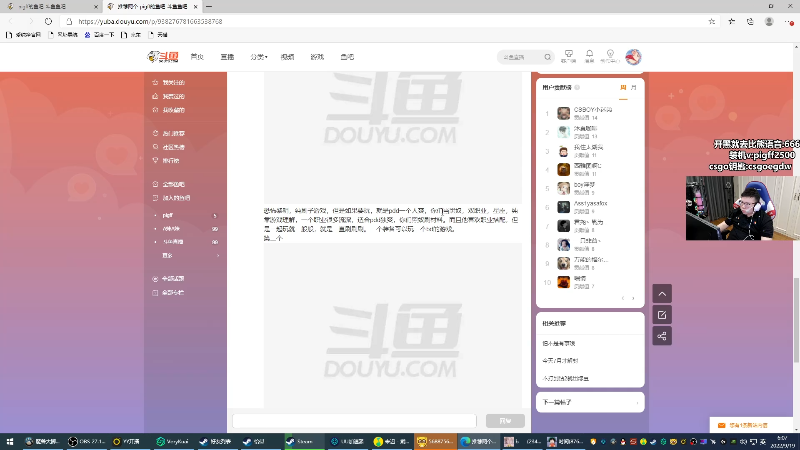This screenshot has width=800, height=450.
Task: Click the write-post pencil floating button
Action: [662, 315]
